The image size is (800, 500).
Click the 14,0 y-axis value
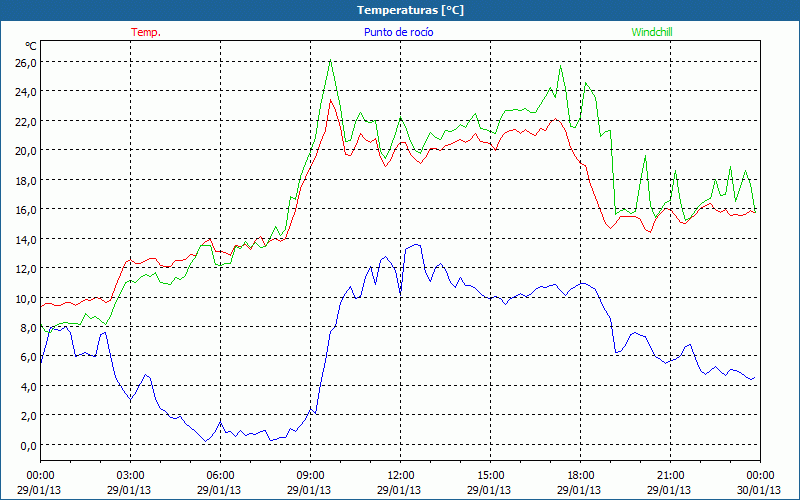[26, 239]
